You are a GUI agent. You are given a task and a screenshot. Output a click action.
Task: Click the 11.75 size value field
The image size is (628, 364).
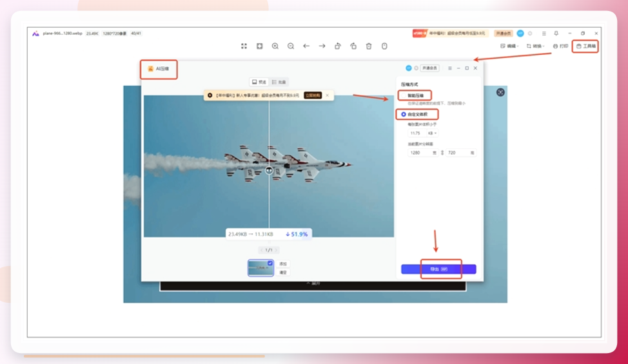(417, 133)
